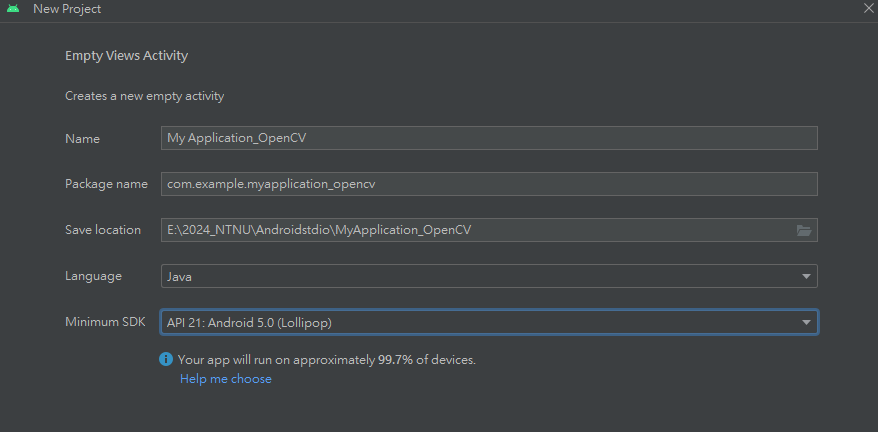
Task: Click the 'Save location' label
Action: (103, 230)
